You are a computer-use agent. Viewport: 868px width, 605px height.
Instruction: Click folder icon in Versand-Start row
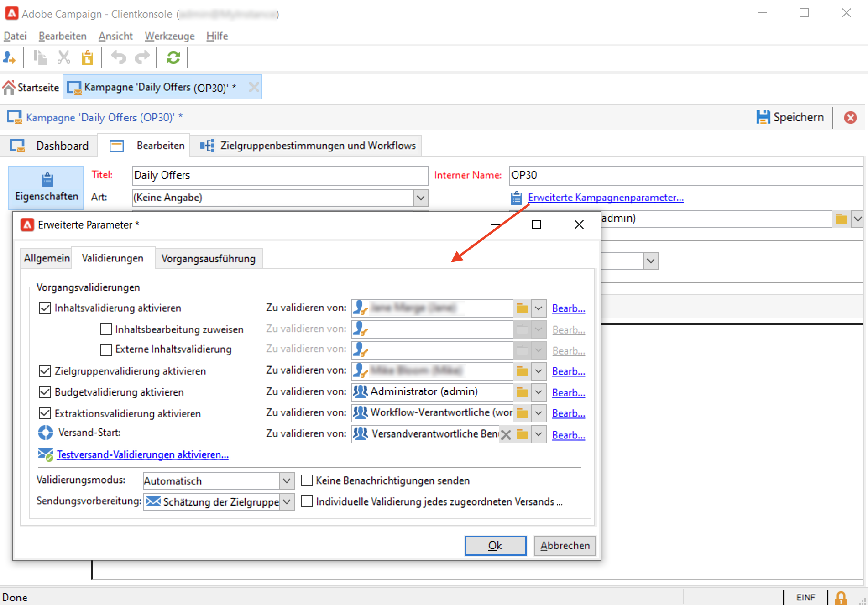coord(522,434)
